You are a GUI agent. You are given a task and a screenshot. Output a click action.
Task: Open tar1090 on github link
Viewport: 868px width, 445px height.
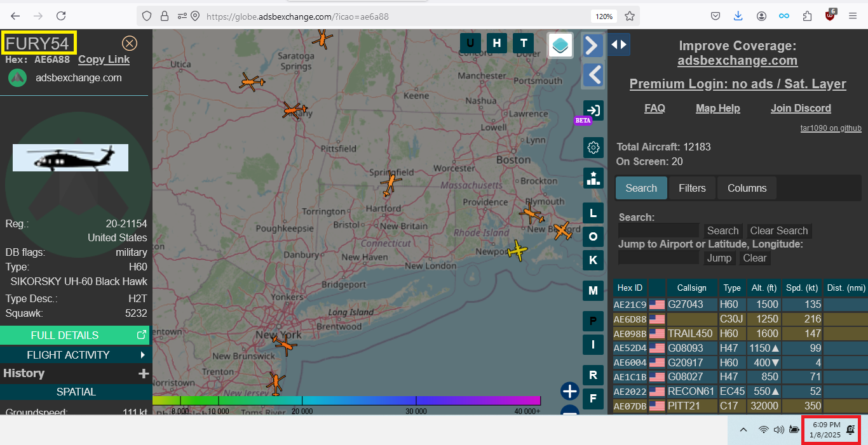click(831, 128)
